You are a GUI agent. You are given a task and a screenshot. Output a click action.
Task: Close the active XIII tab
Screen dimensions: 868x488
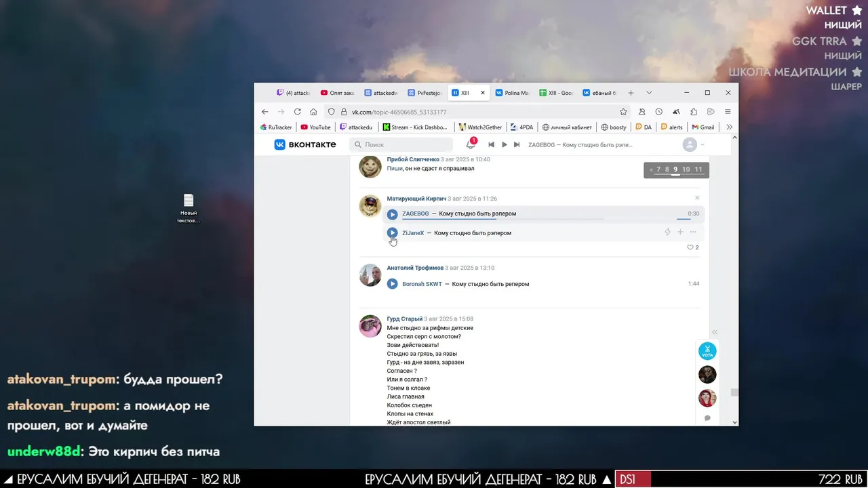click(x=483, y=93)
